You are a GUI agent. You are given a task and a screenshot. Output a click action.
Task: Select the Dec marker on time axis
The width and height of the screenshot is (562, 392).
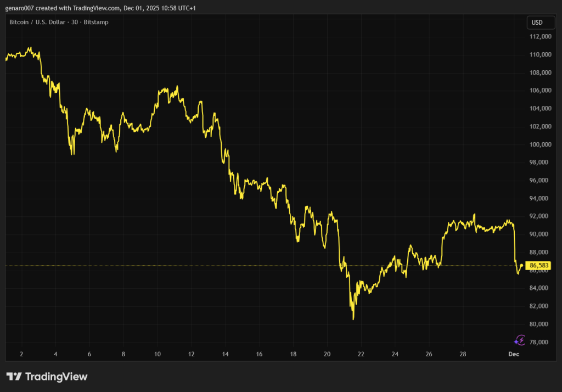(x=514, y=354)
